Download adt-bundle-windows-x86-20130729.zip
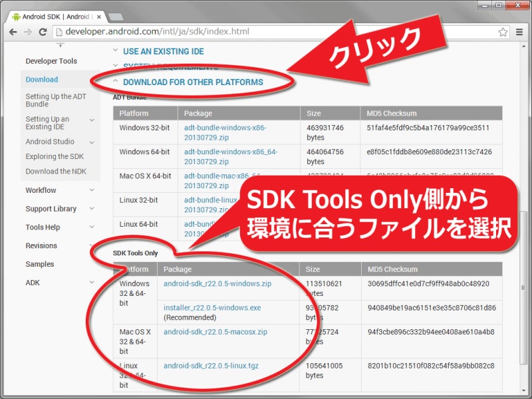The image size is (532, 399). coord(221,130)
